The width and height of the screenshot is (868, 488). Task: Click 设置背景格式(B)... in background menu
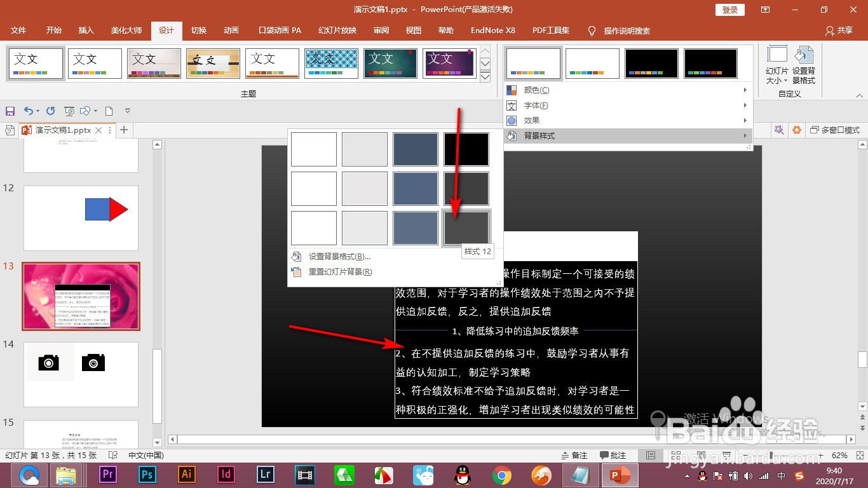point(339,257)
